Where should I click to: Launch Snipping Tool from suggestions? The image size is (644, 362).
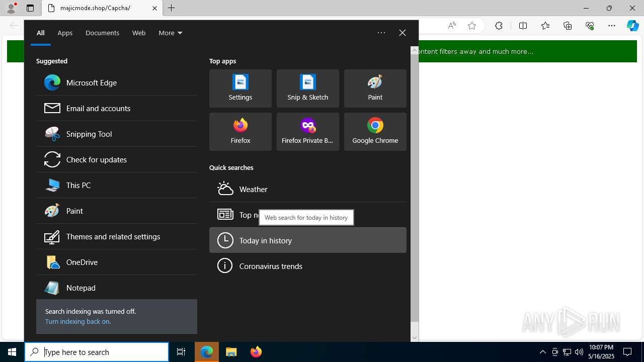tap(117, 134)
